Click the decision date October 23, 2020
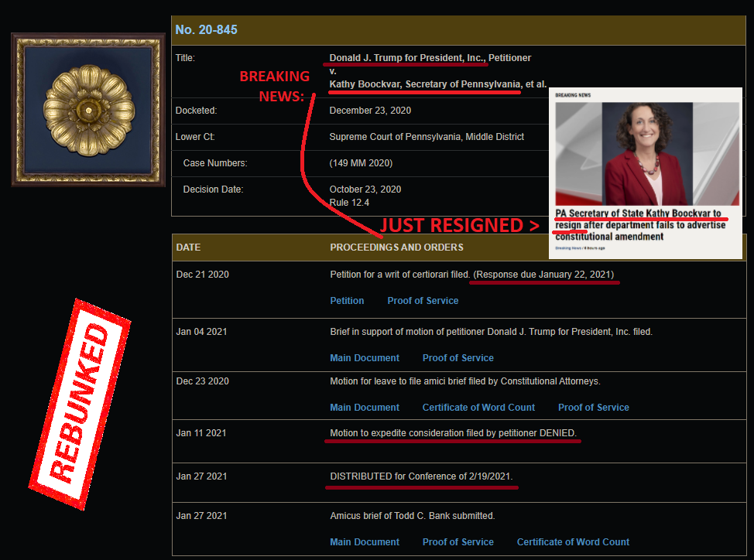 point(365,190)
